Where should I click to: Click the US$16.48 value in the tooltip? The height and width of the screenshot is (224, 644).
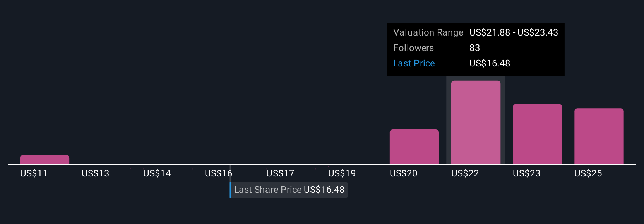490,63
